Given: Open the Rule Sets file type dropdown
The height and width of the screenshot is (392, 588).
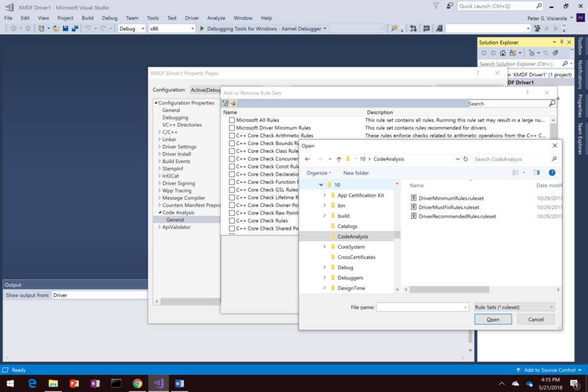Looking at the screenshot, I should point(514,307).
